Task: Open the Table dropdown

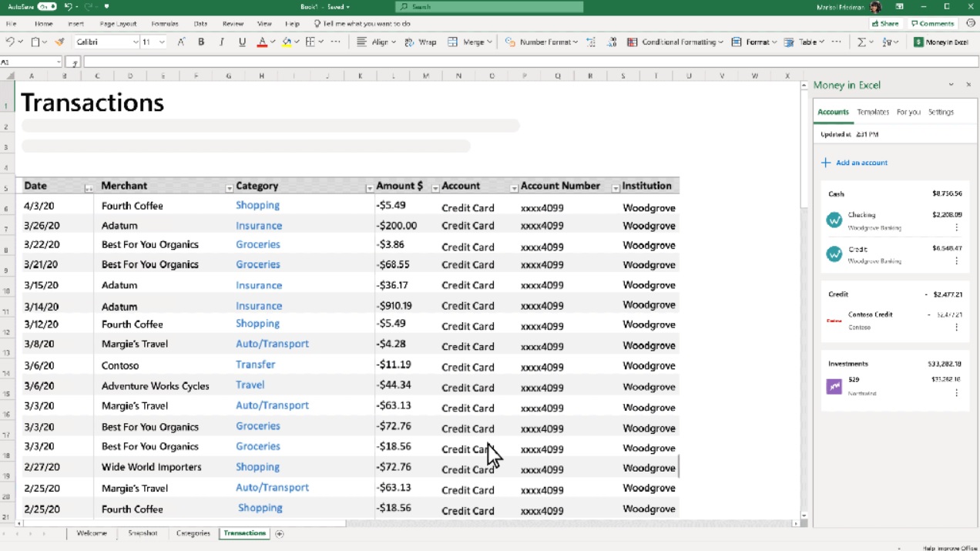Action: coord(821,42)
